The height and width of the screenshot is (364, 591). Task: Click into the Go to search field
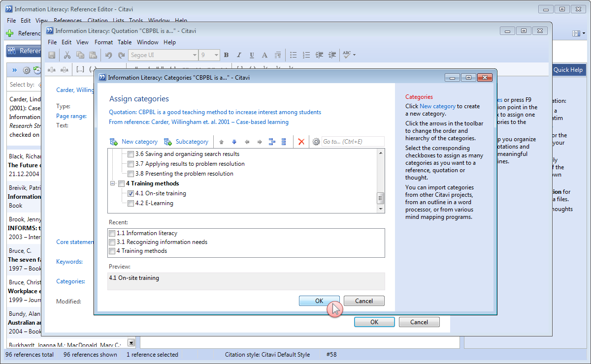[x=352, y=142]
